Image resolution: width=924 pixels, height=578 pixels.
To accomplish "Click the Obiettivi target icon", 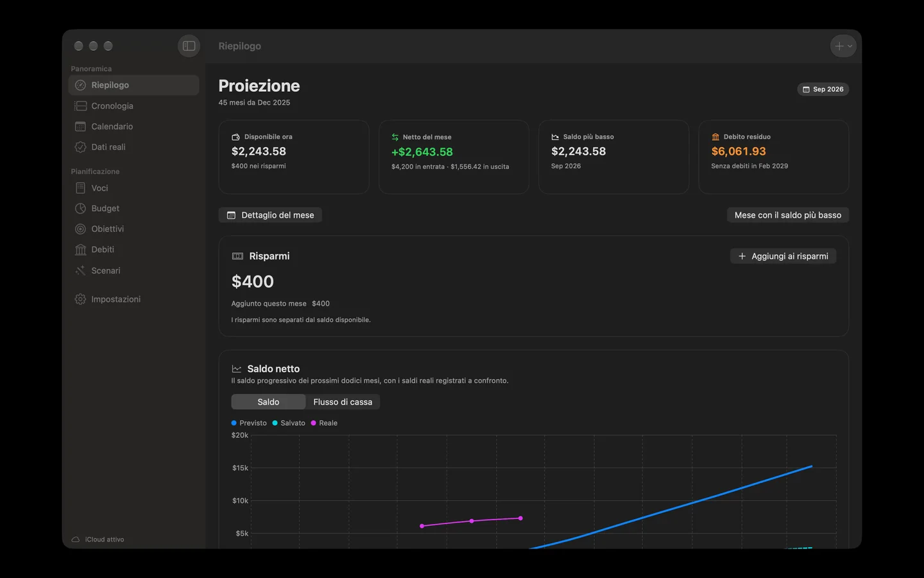I will pos(80,229).
